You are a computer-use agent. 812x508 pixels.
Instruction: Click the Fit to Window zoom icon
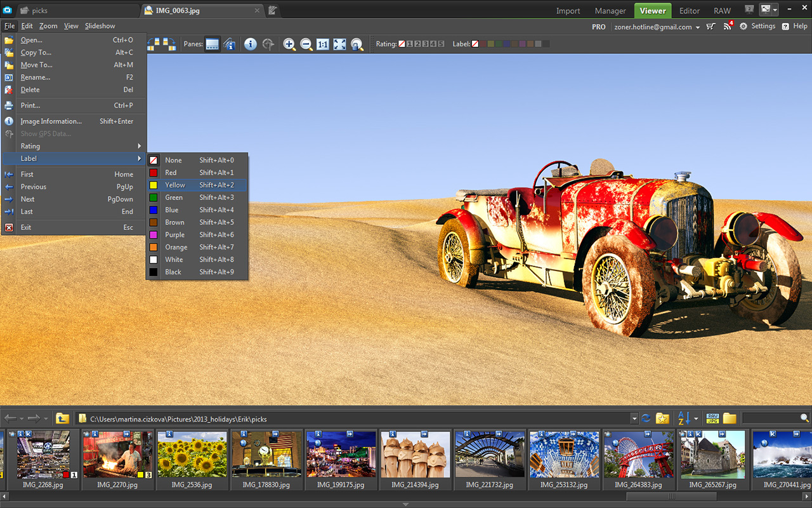[x=340, y=44]
